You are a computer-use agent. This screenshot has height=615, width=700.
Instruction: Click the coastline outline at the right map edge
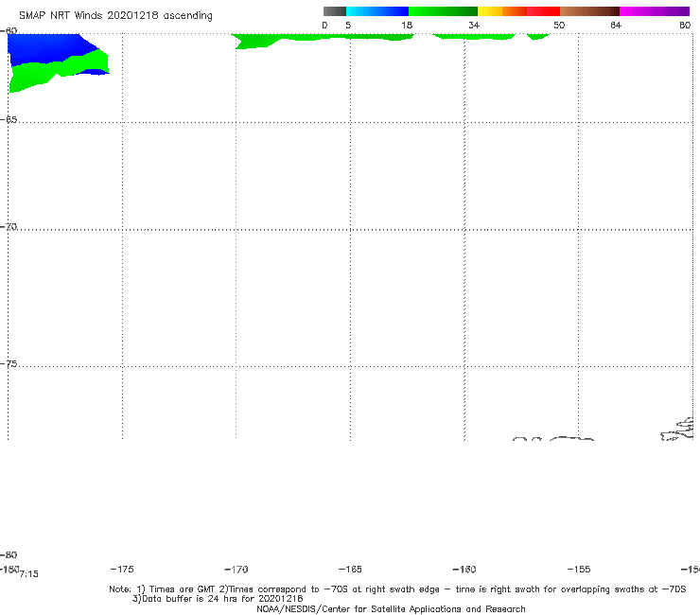tap(677, 430)
